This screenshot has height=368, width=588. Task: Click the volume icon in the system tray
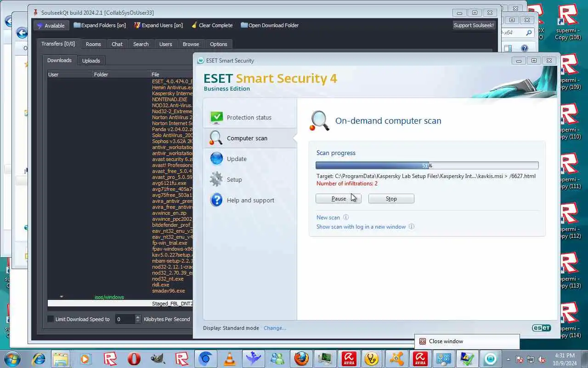542,359
